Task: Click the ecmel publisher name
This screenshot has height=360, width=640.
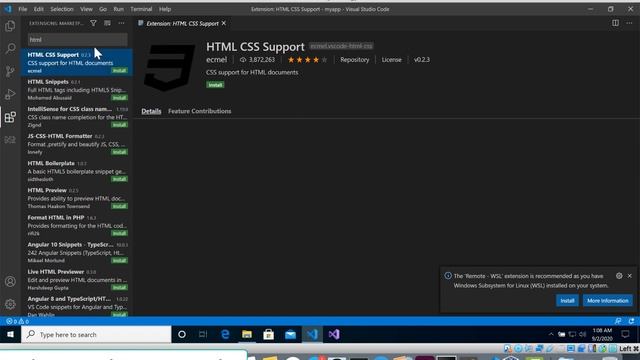Action: pos(216,60)
